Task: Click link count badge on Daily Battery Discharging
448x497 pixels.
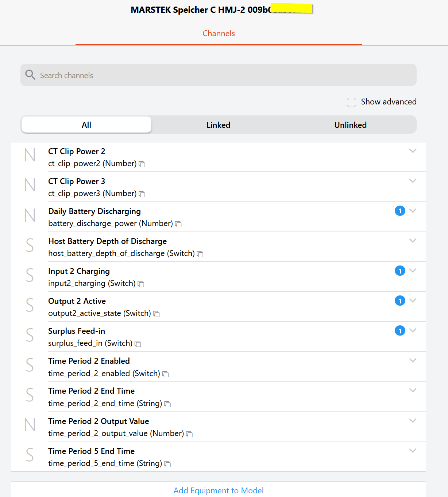Action: 400,211
